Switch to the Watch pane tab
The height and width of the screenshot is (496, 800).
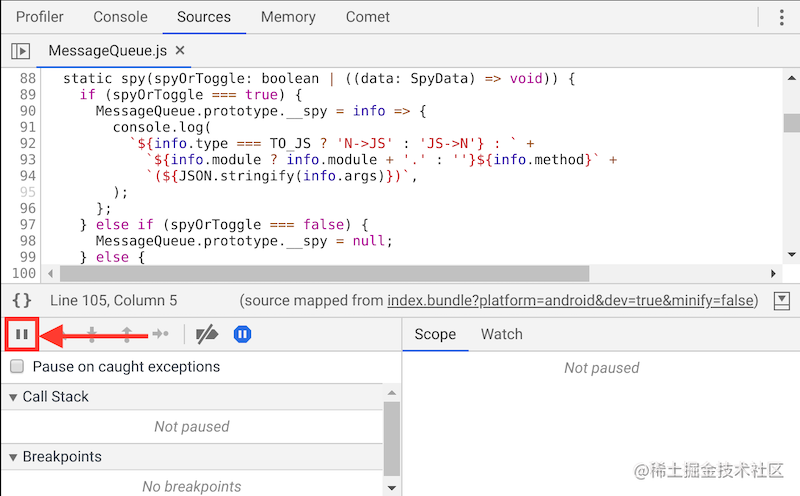pyautogui.click(x=502, y=334)
